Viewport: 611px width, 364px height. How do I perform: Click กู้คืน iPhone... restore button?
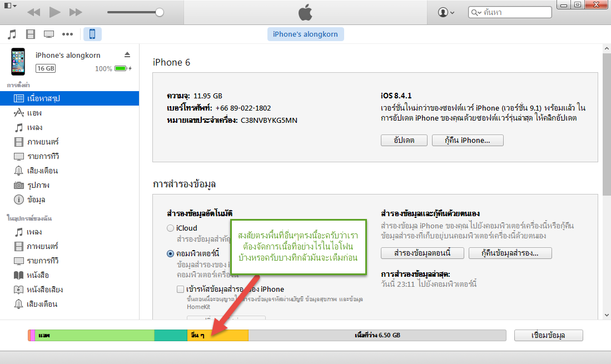(x=468, y=140)
